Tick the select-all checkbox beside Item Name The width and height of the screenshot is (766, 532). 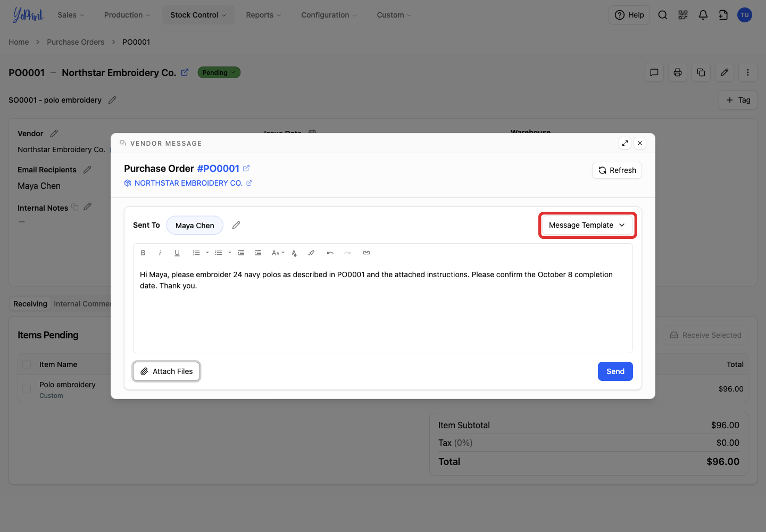pyautogui.click(x=27, y=364)
